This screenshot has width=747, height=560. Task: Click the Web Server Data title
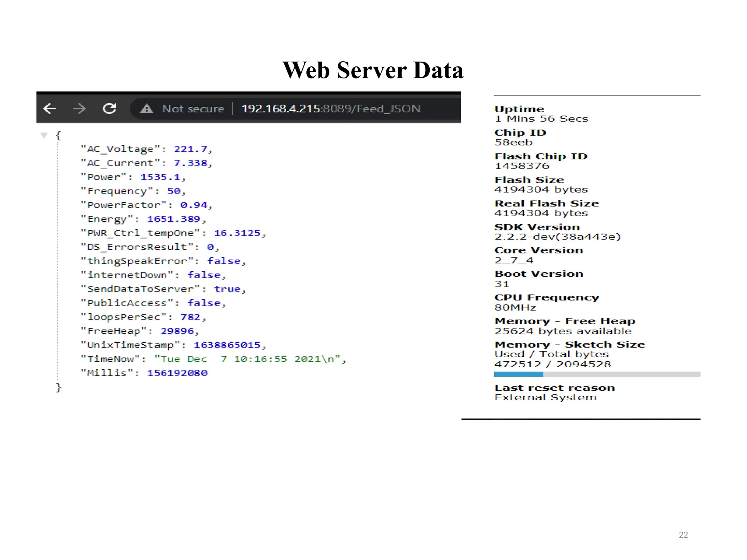373,70
